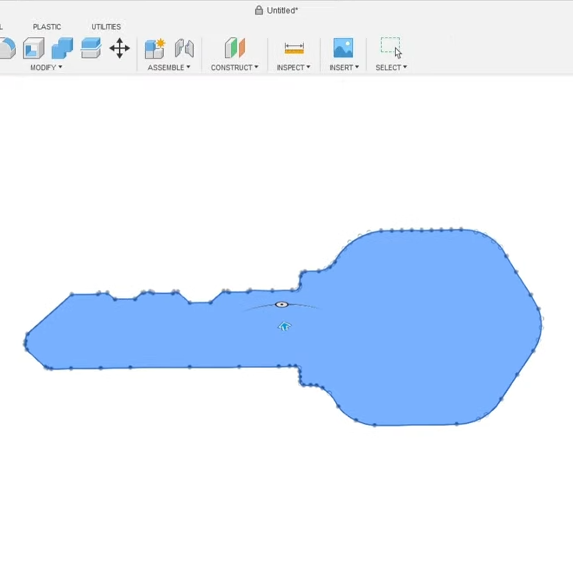Viewport: 573px width, 573px height.
Task: Open the MODIFY dropdown menu
Action: coord(46,67)
